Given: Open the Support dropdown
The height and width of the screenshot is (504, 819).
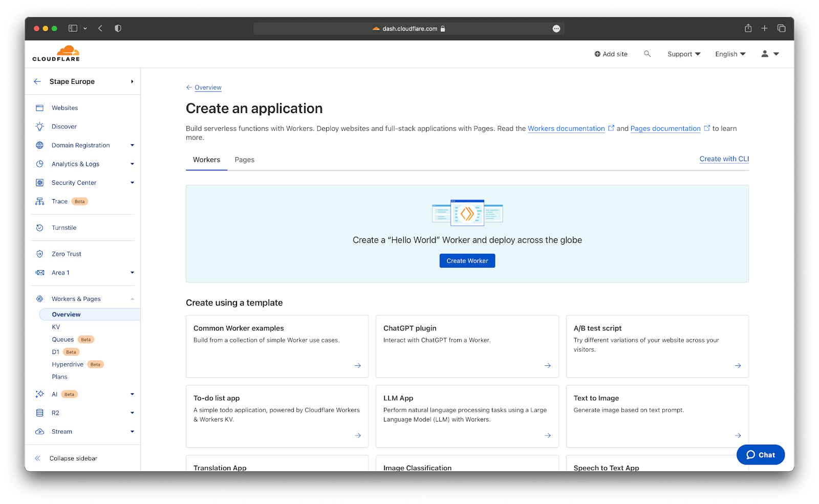Looking at the screenshot, I should coord(684,54).
